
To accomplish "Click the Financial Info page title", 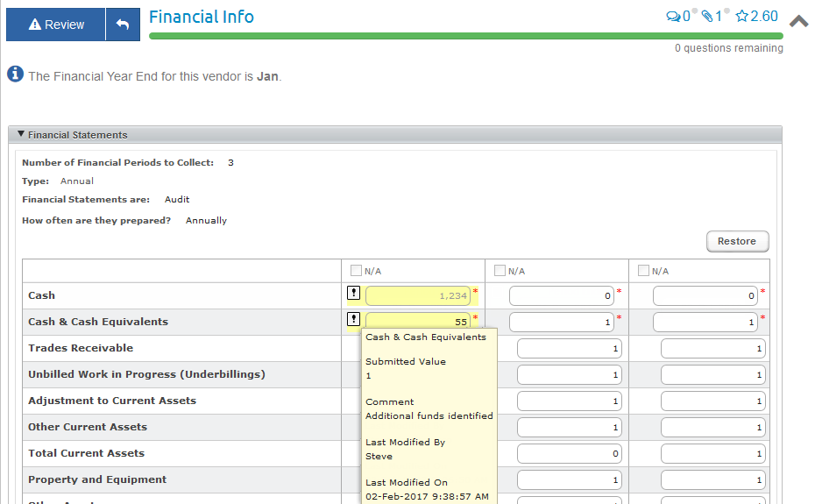I will coord(202,17).
